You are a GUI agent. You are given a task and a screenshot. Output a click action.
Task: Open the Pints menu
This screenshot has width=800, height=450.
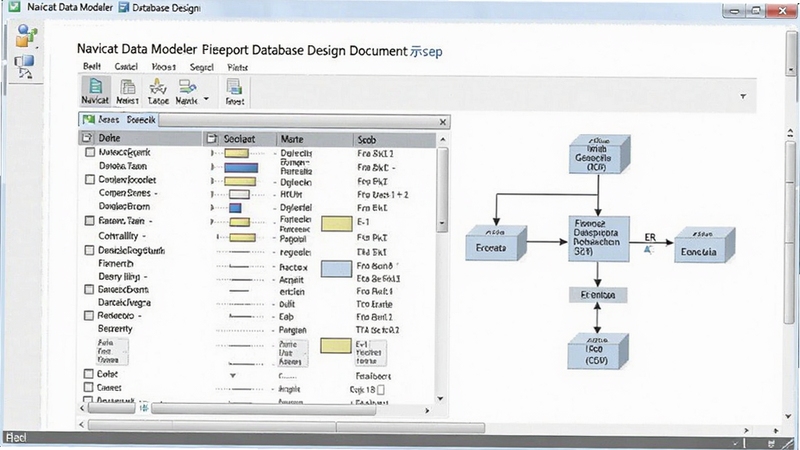point(237,67)
